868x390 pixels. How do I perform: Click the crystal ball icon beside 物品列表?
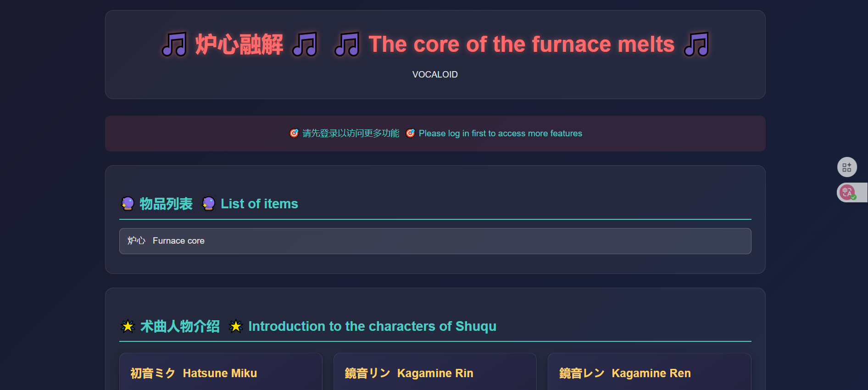[128, 203]
